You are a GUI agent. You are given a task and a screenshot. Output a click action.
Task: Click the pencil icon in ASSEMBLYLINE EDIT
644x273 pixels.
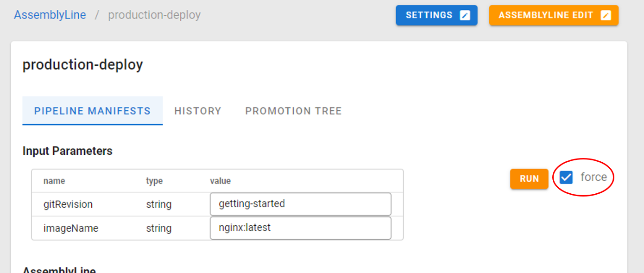(606, 15)
